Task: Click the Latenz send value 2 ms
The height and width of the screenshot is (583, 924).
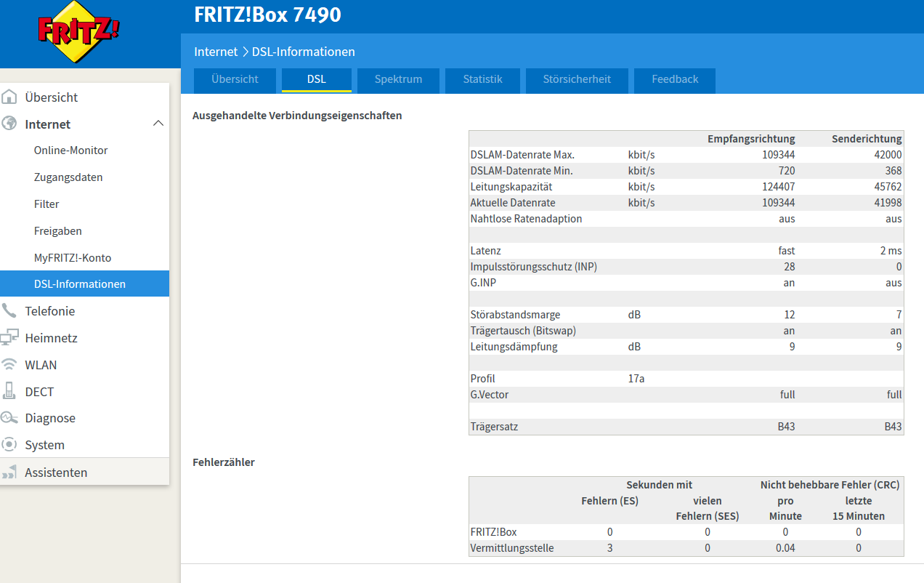Action: pyautogui.click(x=891, y=251)
